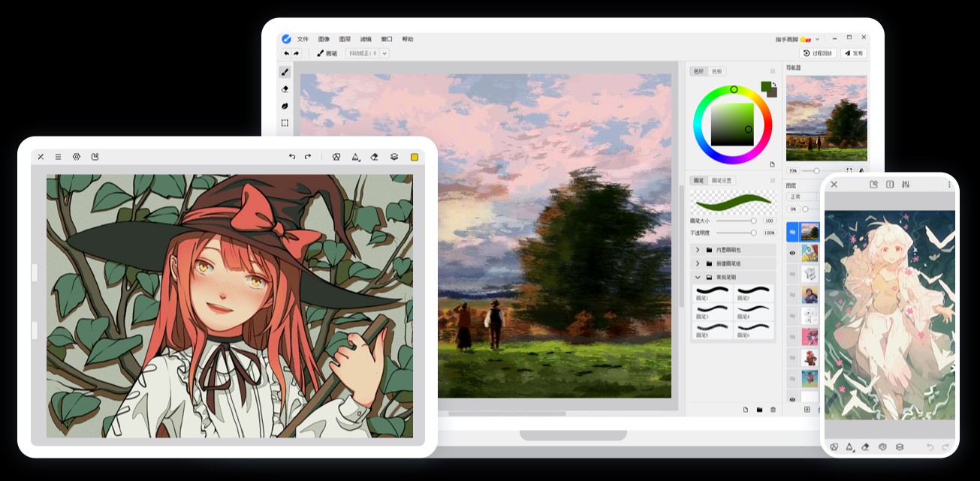Toggle visibility of the top landscape layer
The image size is (980, 481).
coord(792,232)
